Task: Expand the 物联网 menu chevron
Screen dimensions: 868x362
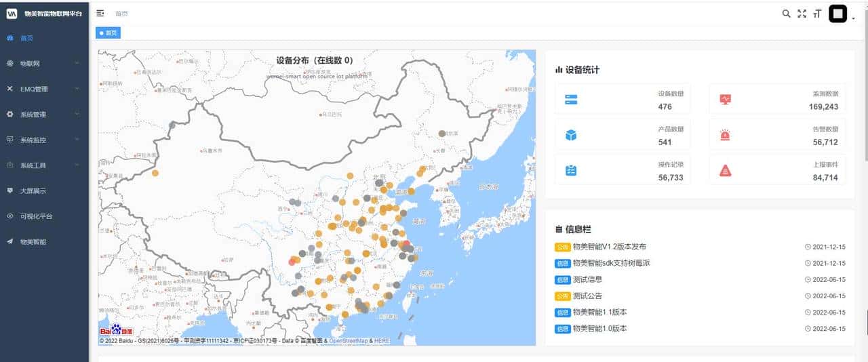Action: 77,63
